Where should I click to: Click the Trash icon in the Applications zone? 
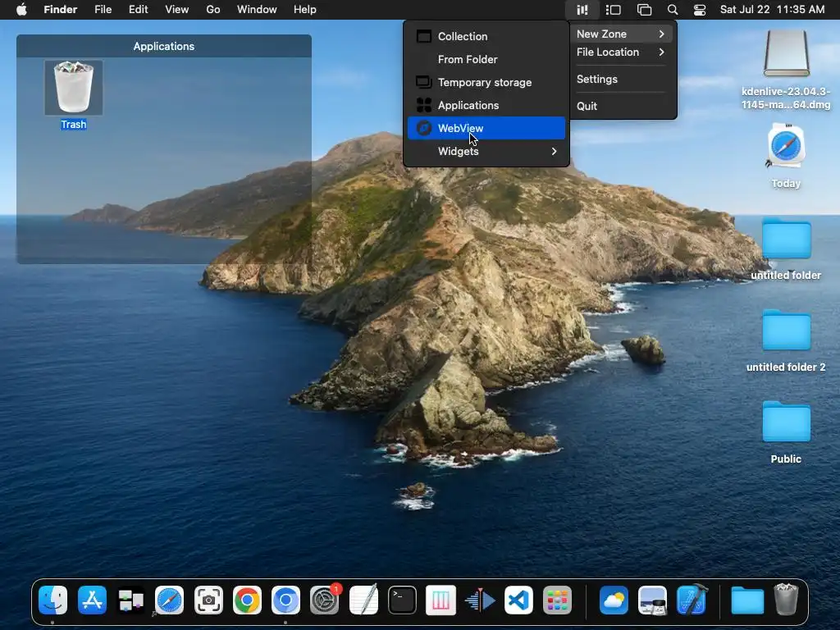click(74, 89)
